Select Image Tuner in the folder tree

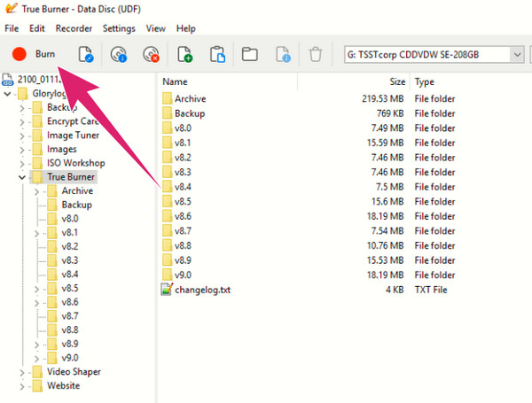pyautogui.click(x=73, y=136)
